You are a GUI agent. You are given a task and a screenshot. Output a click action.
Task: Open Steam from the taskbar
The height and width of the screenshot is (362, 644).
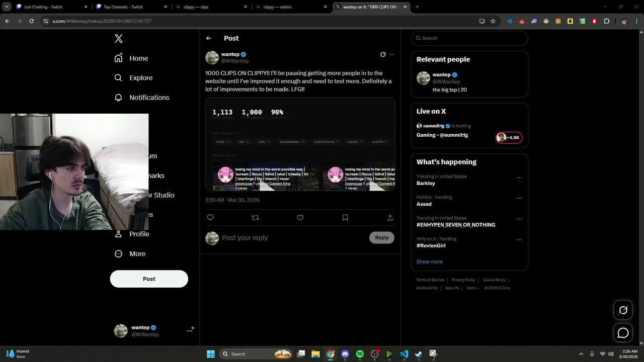coord(419,354)
